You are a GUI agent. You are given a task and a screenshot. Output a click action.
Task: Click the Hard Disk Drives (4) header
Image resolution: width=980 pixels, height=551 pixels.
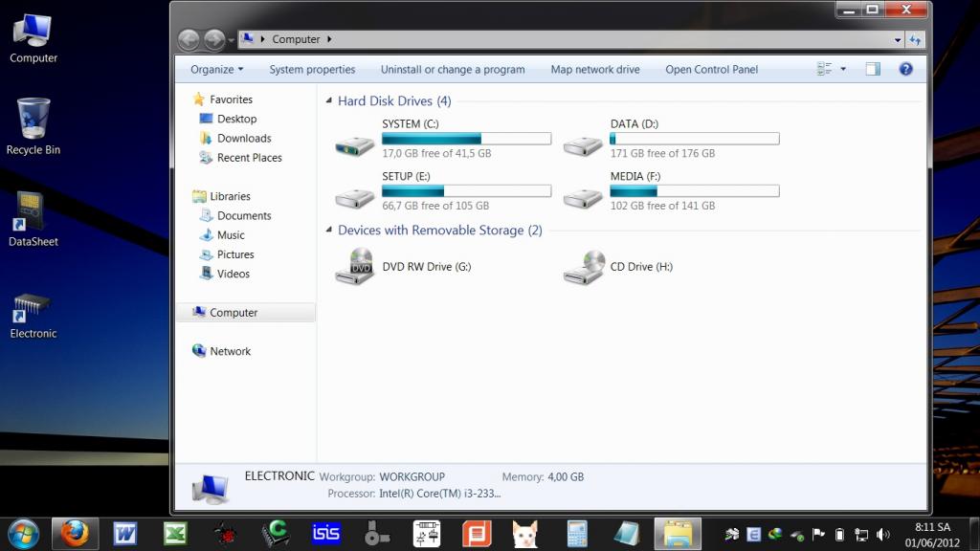(x=394, y=100)
